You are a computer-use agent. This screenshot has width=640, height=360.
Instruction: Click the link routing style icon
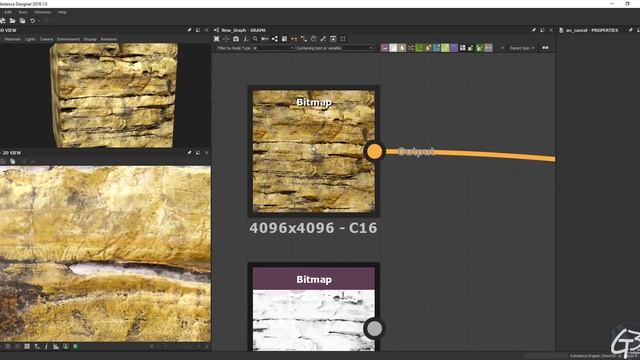click(304, 39)
